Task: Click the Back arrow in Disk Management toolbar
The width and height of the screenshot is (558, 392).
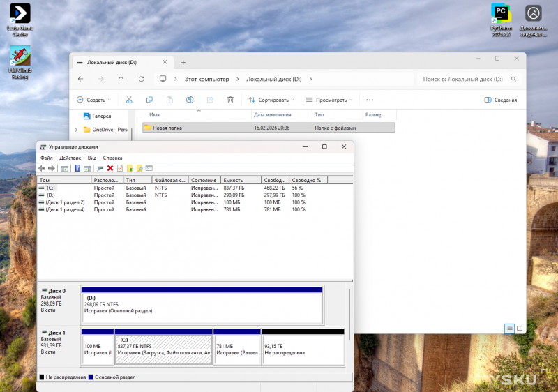Action: coord(42,168)
